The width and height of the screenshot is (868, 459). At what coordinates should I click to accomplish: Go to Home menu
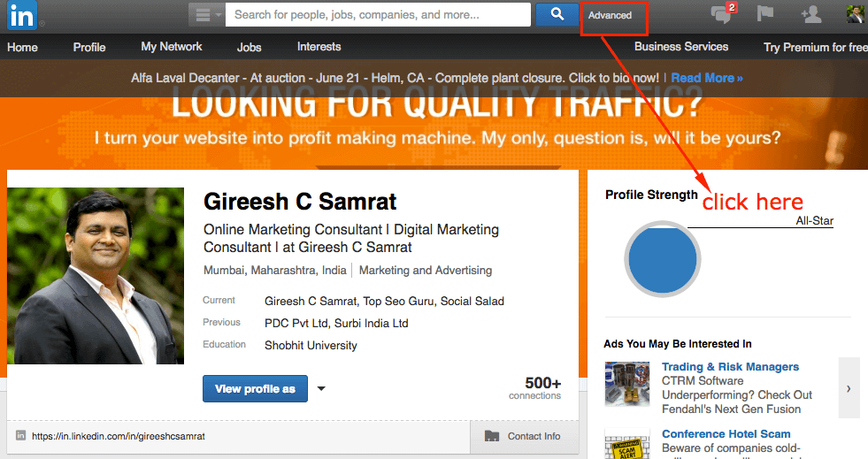pos(22,48)
